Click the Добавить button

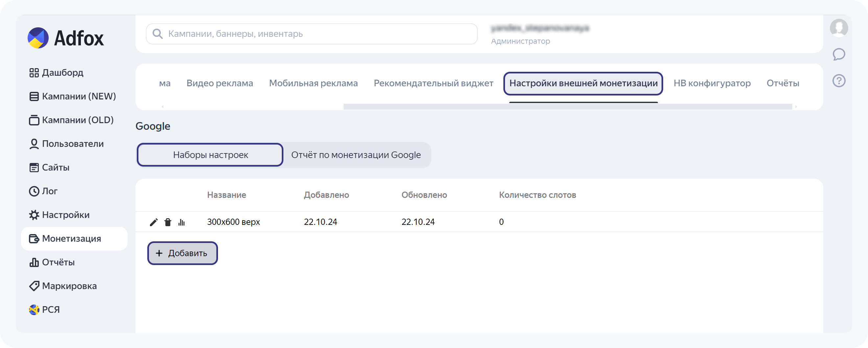[x=182, y=253]
